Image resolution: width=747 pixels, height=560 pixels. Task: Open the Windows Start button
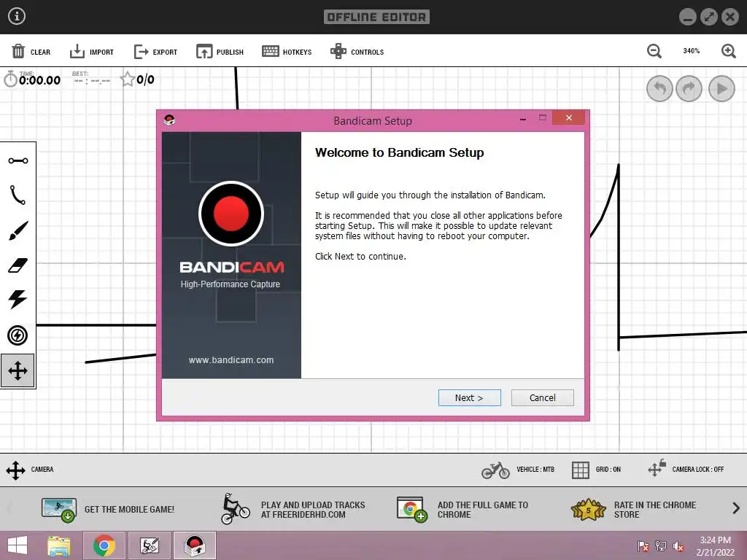pyautogui.click(x=18, y=545)
